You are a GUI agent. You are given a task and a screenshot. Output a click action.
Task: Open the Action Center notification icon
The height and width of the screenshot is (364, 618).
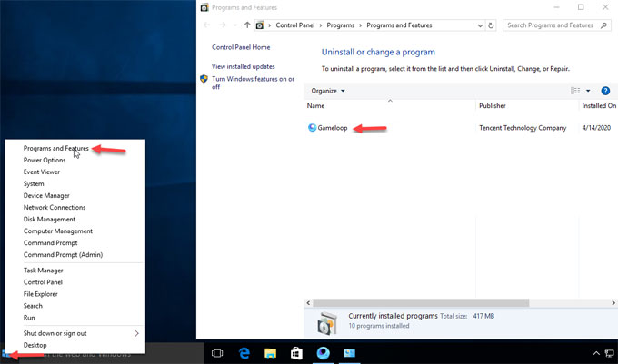610,353
